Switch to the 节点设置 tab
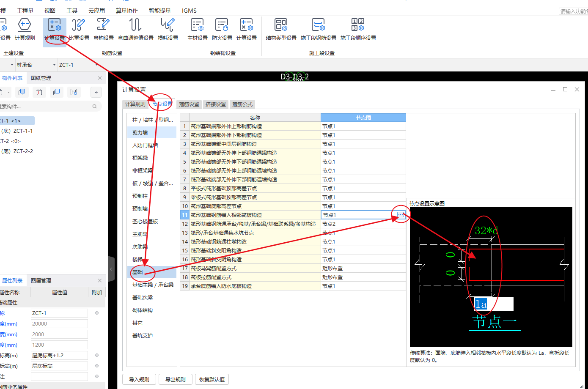Image resolution: width=588 pixels, height=389 pixels. click(x=162, y=104)
